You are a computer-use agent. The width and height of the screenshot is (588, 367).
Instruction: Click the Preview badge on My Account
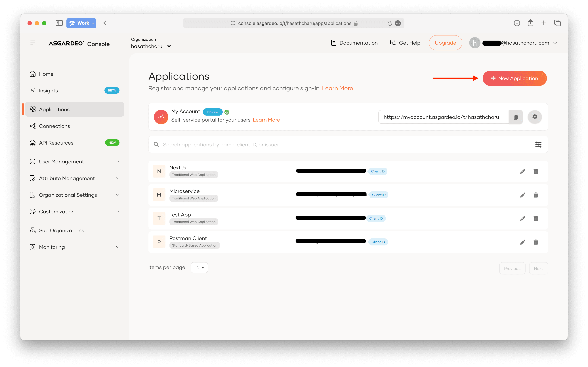click(x=213, y=112)
